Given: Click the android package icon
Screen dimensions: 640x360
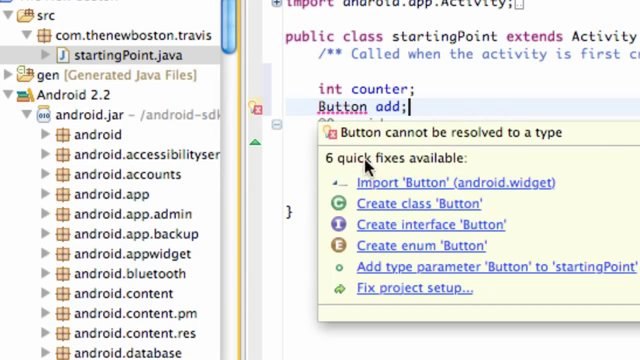Looking at the screenshot, I should pyautogui.click(x=63, y=135).
